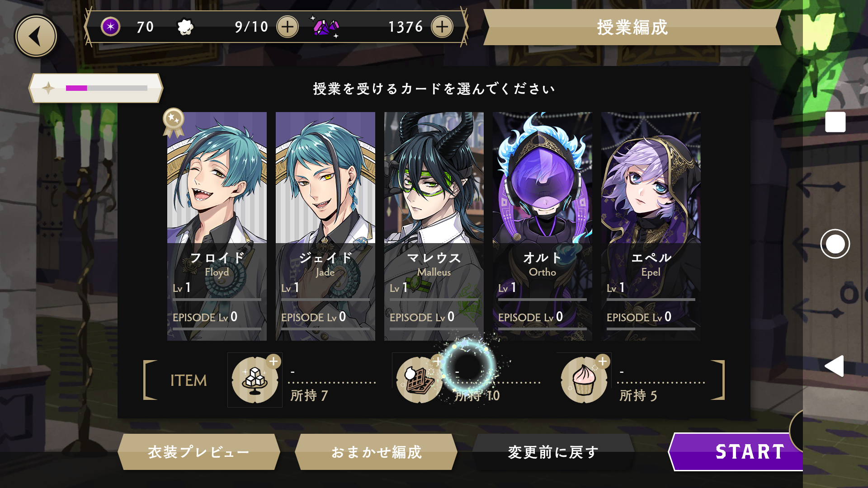
Task: Tap the Android back triangle button
Action: click(x=835, y=366)
